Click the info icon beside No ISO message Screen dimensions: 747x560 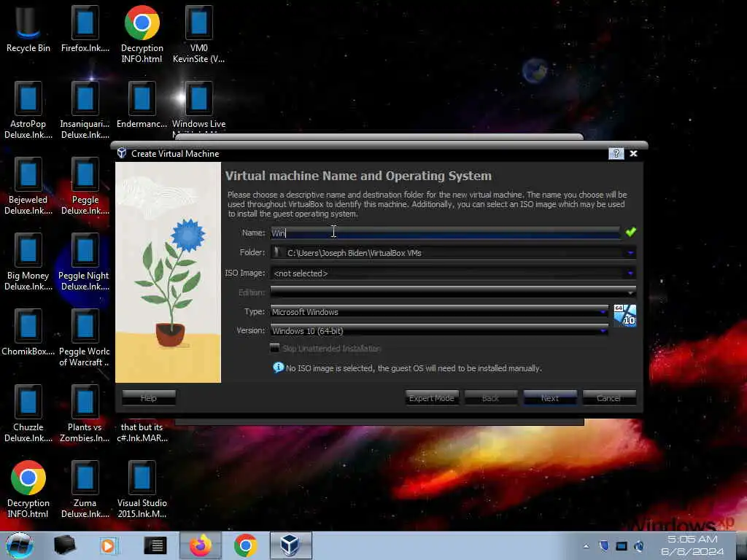pyautogui.click(x=278, y=367)
